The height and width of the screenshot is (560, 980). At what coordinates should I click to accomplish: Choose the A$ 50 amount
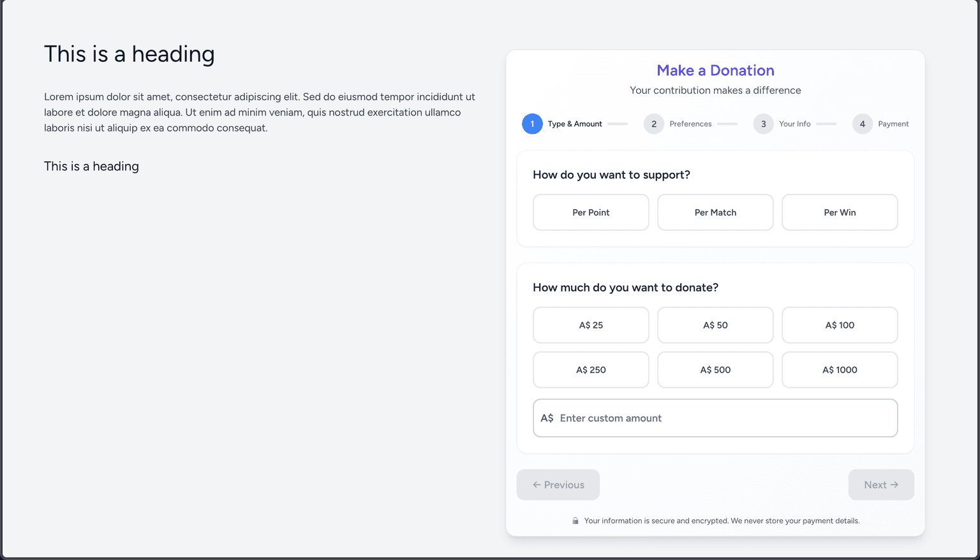pyautogui.click(x=715, y=325)
